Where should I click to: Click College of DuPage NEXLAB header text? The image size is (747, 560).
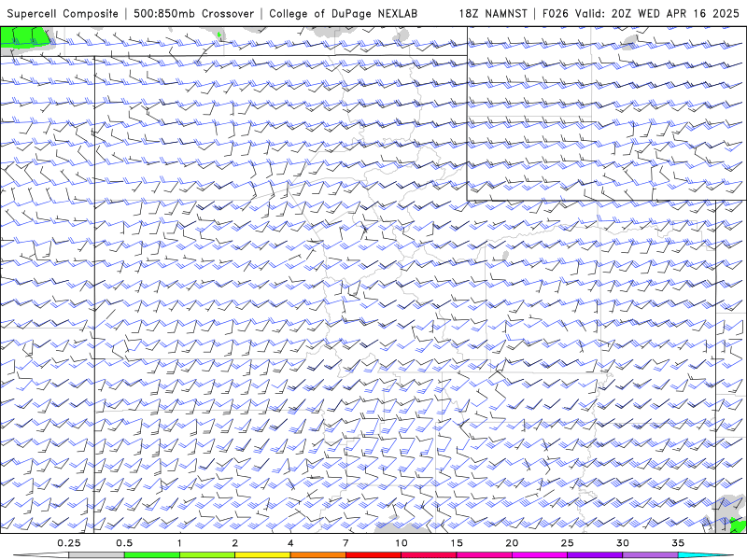343,13
